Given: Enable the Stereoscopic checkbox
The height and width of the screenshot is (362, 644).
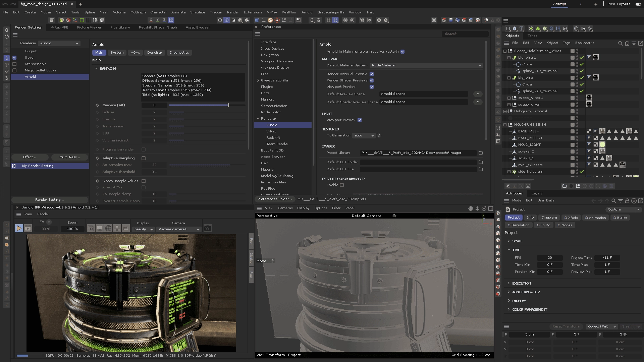Looking at the screenshot, I should [14, 64].
